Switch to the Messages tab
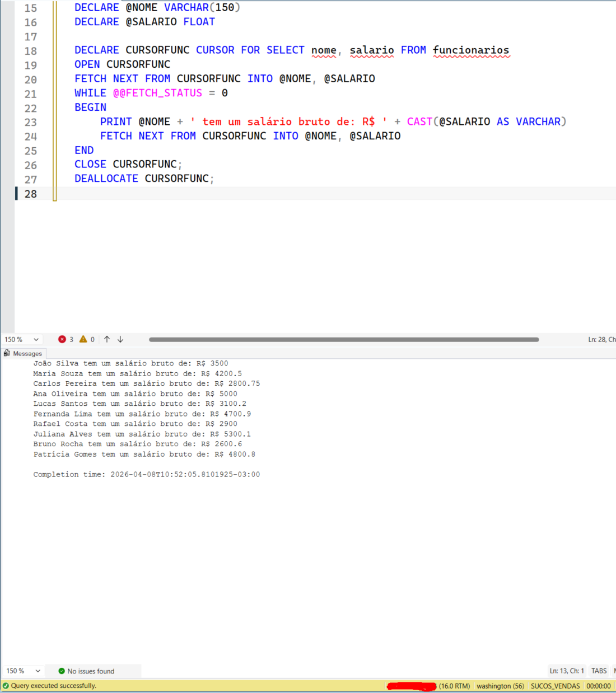This screenshot has height=693, width=616. point(24,354)
